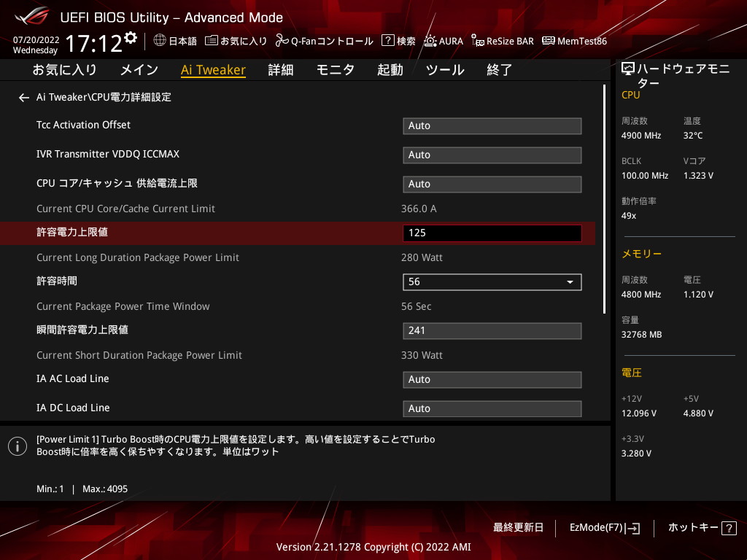Image resolution: width=747 pixels, height=560 pixels.
Task: Click the 最終更新日 button
Action: (518, 528)
